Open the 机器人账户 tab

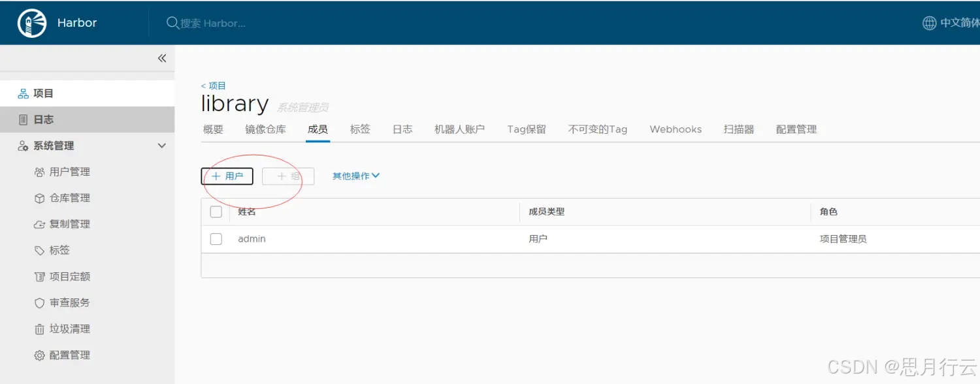[x=460, y=129]
